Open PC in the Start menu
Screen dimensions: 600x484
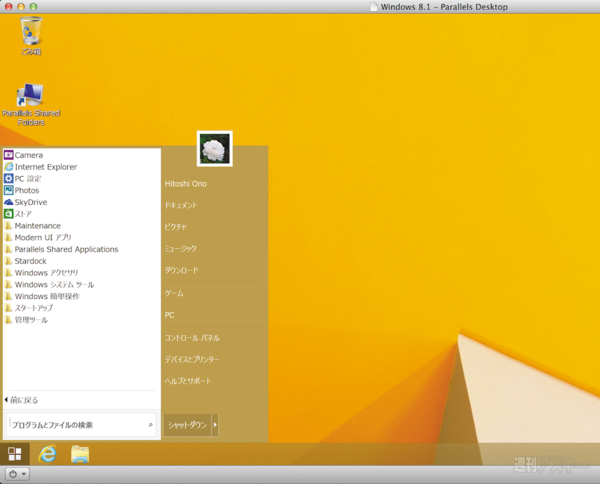coord(170,315)
